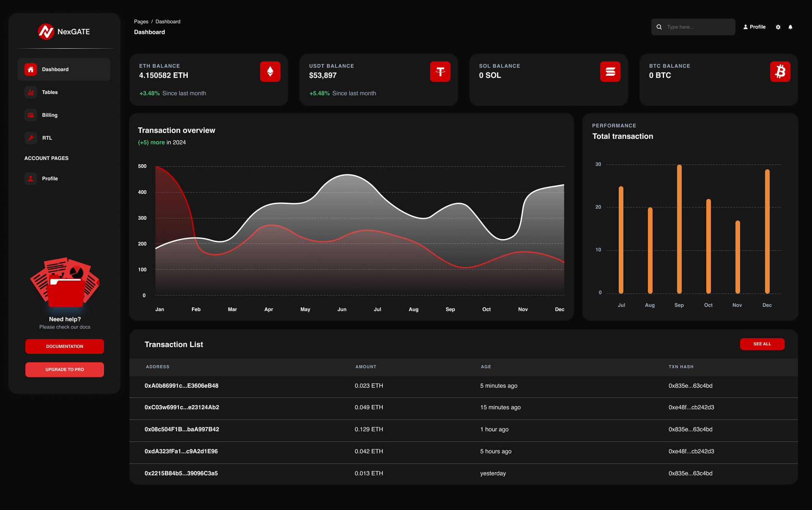
Task: Click address 0xA0b86991c...E3606eB48
Action: coord(181,386)
